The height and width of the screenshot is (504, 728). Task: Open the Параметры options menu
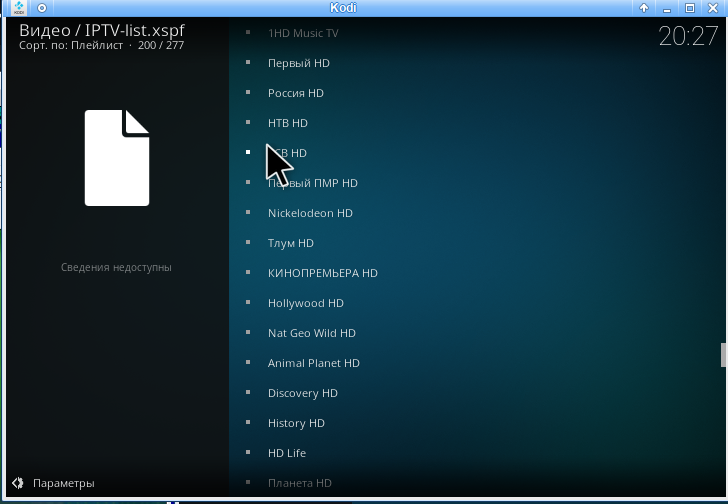pyautogui.click(x=63, y=483)
